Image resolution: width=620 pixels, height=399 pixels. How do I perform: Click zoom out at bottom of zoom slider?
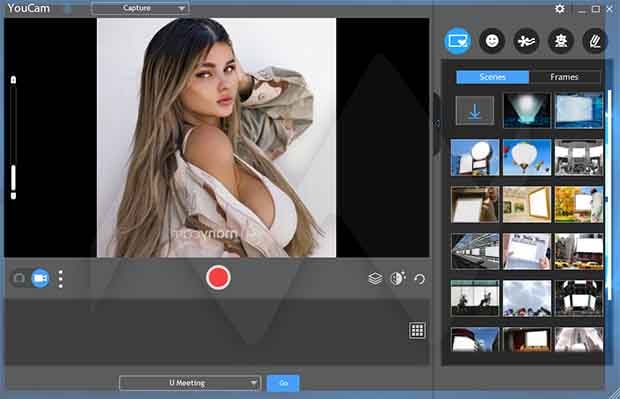click(13, 196)
